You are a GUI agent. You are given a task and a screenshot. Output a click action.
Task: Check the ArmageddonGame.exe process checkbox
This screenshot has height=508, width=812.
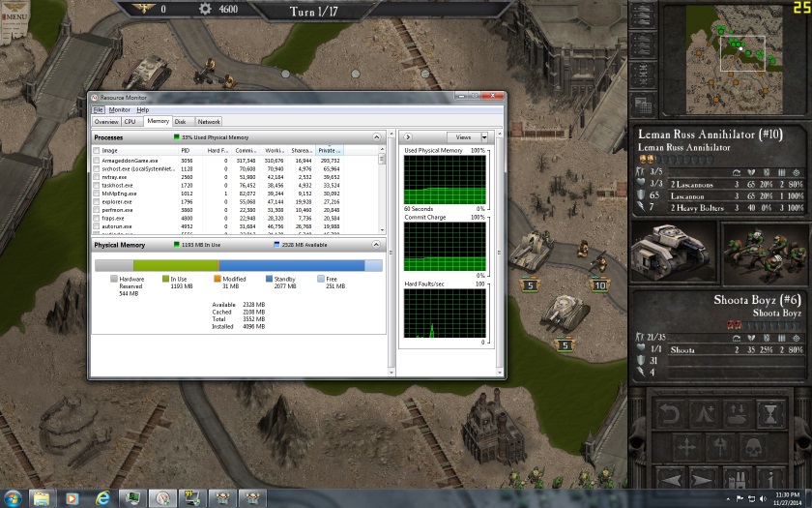pyautogui.click(x=97, y=160)
